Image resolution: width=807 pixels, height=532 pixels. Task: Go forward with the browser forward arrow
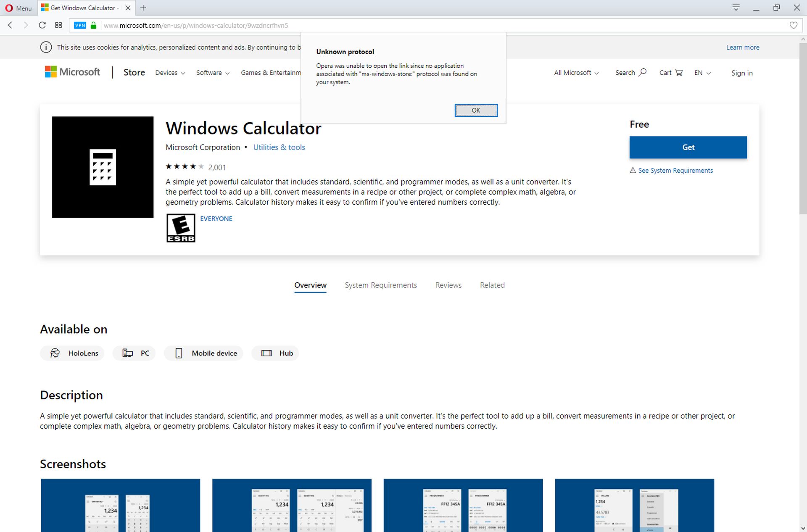[x=26, y=25]
